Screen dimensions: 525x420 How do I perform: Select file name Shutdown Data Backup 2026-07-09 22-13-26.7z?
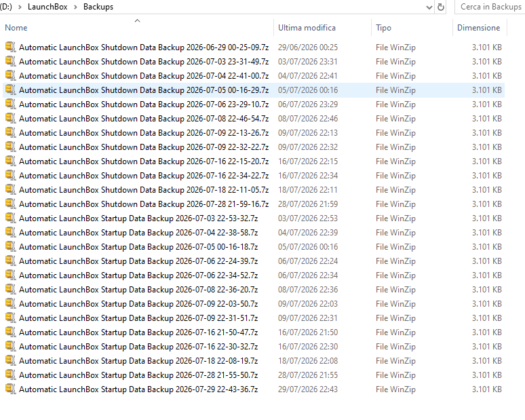pos(144,133)
